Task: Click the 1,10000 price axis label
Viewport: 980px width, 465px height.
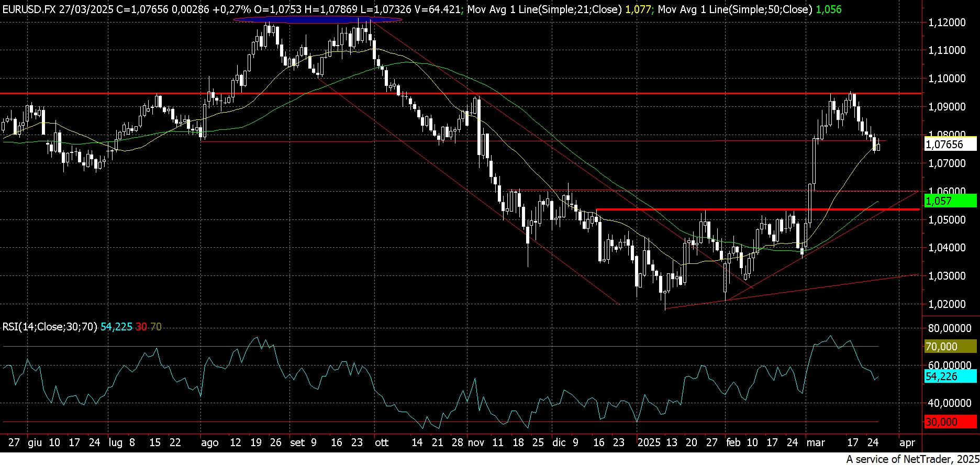Action: coord(946,79)
